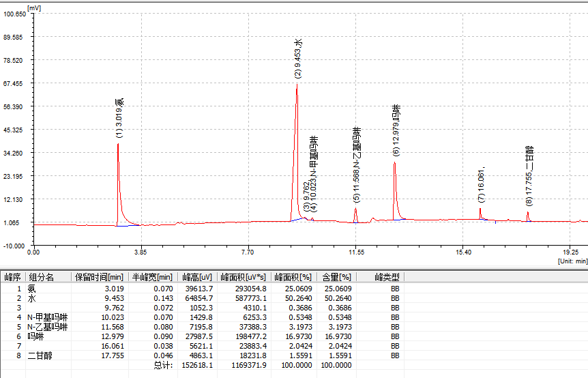
Task: Select the N-乙基吗啡 component cell
Action: [47, 327]
